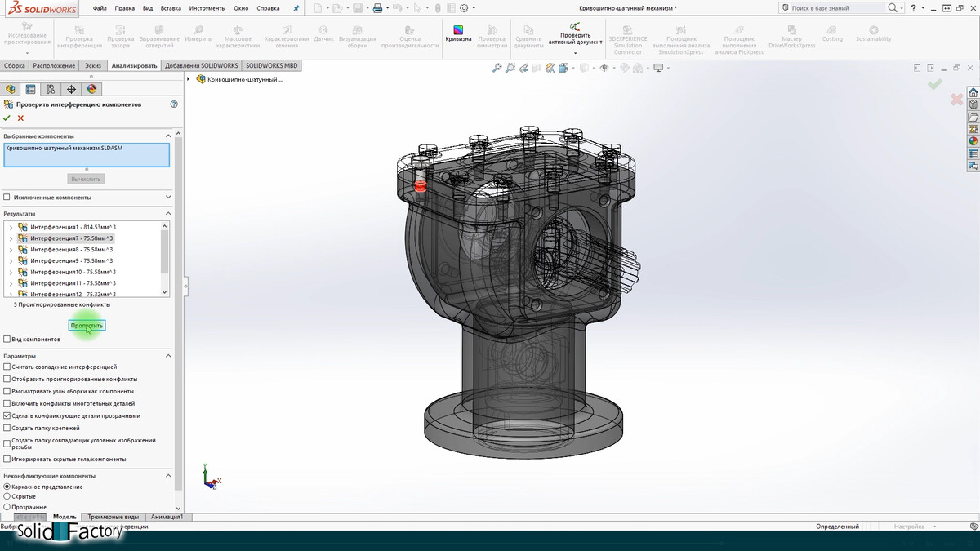Open dropdown under 'Проверить активный документ'
The height and width of the screenshot is (551, 980).
click(575, 53)
